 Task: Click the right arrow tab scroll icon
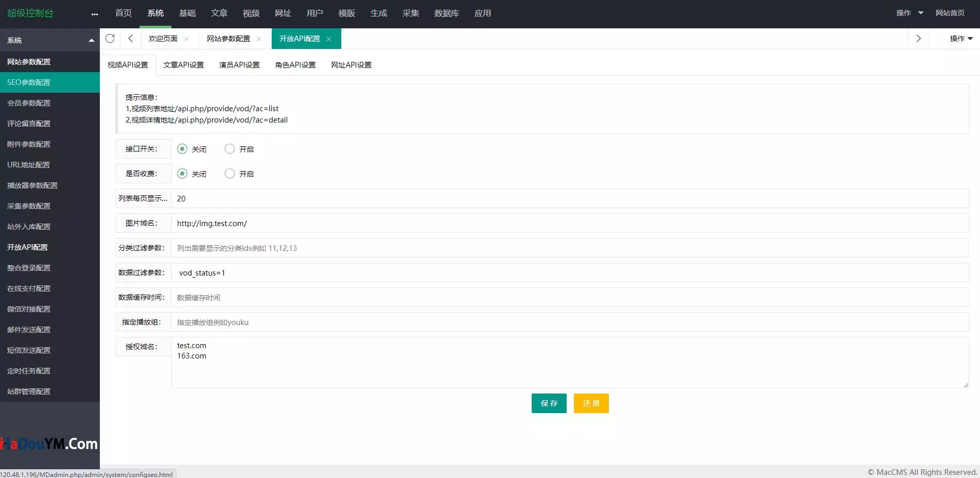coord(918,39)
